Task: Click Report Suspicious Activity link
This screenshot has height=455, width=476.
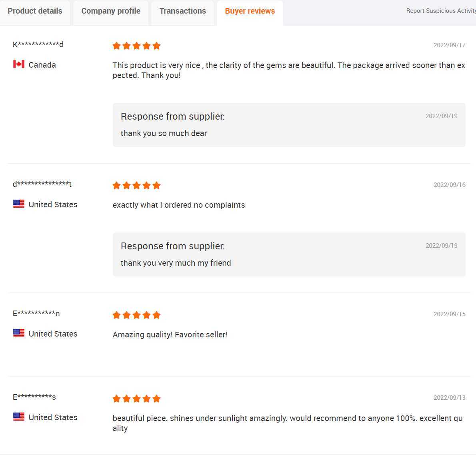Action: 441,11
